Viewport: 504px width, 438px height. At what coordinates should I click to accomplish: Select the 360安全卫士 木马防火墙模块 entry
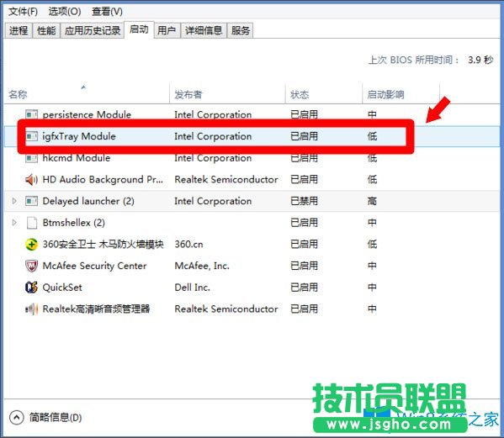pyautogui.click(x=103, y=245)
